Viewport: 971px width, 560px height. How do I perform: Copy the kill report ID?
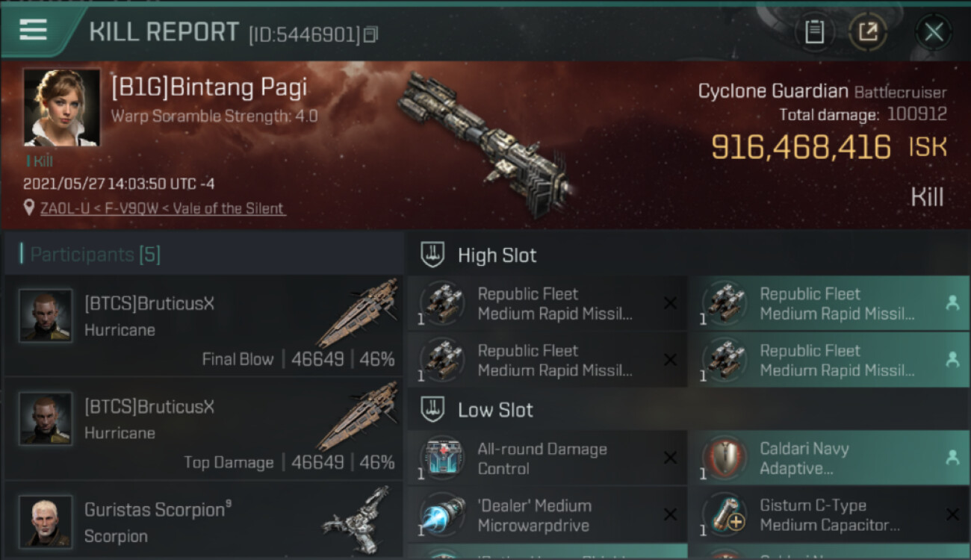[370, 34]
